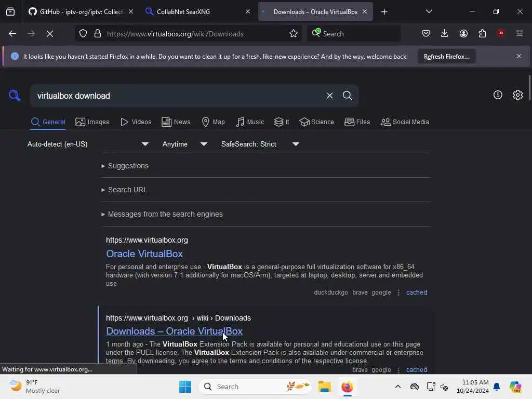The image size is (532, 399).
Task: Click the SearXNG logo beside search box
Action: click(15, 96)
